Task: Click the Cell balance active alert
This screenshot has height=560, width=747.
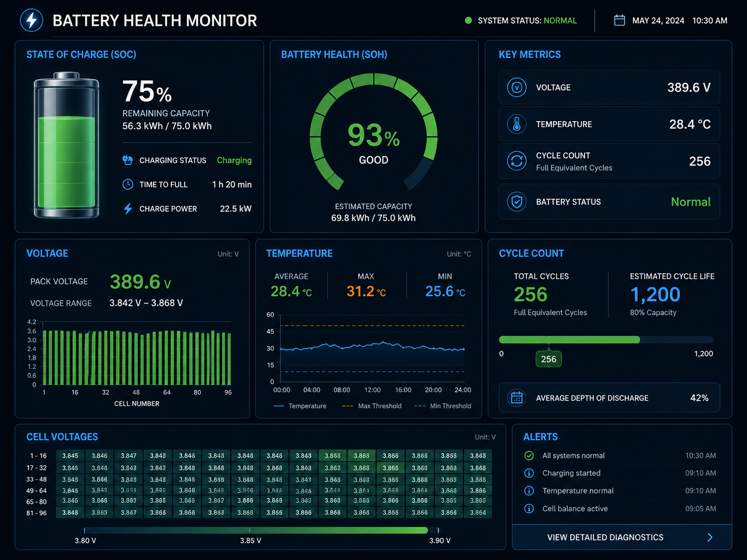Action: click(x=620, y=508)
